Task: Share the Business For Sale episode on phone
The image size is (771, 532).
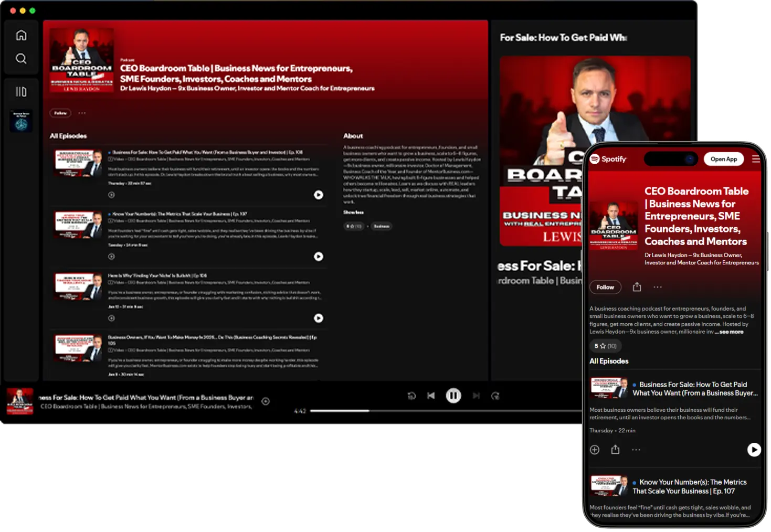Action: tap(616, 450)
